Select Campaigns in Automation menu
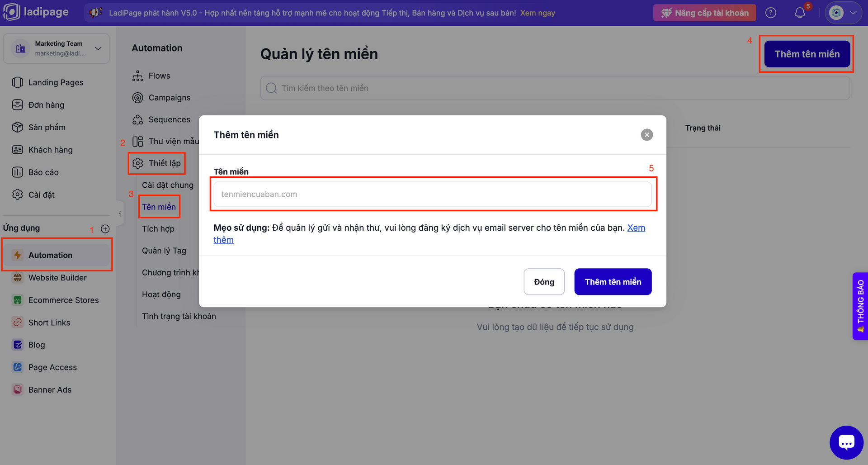868x465 pixels. point(169,98)
